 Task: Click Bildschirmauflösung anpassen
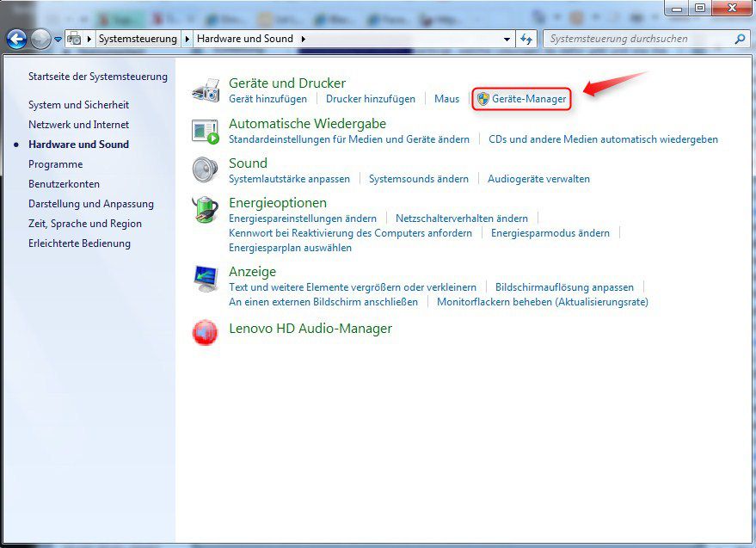[x=564, y=287]
